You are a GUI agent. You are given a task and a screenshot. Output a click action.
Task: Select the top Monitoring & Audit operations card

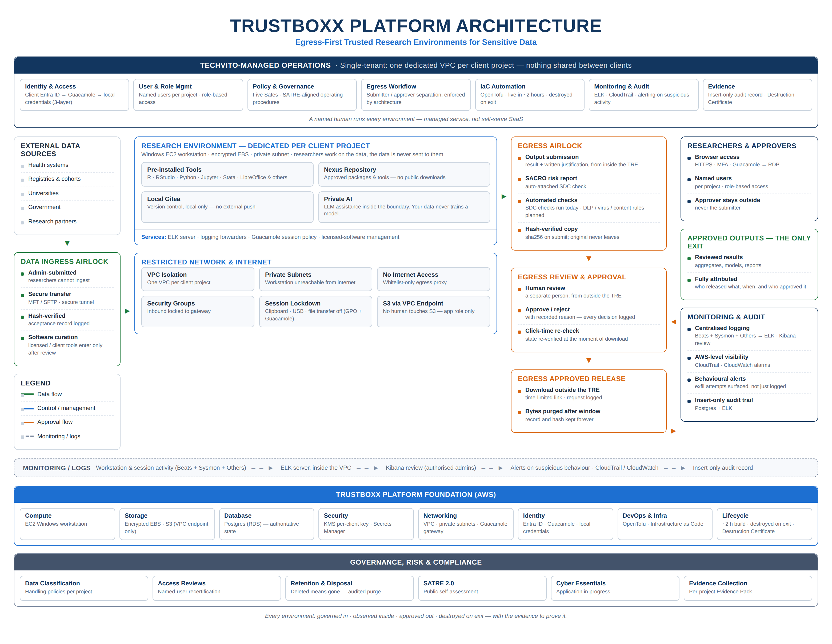pos(643,95)
